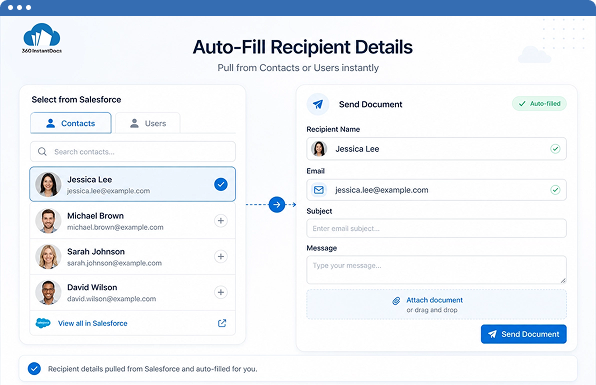Add Sarah Johnson using the plus icon
Viewport: 596px width, 385px height.
tap(221, 257)
